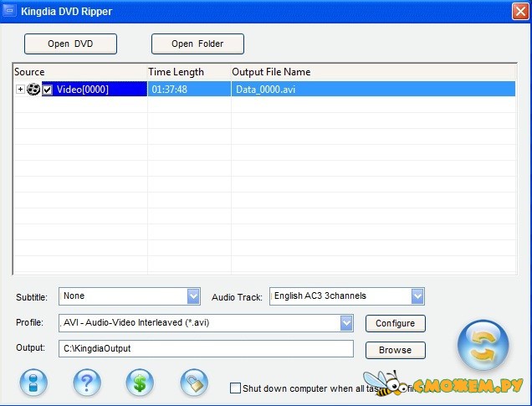Start ripping with the round convert button
The width and height of the screenshot is (532, 406).
tap(483, 345)
